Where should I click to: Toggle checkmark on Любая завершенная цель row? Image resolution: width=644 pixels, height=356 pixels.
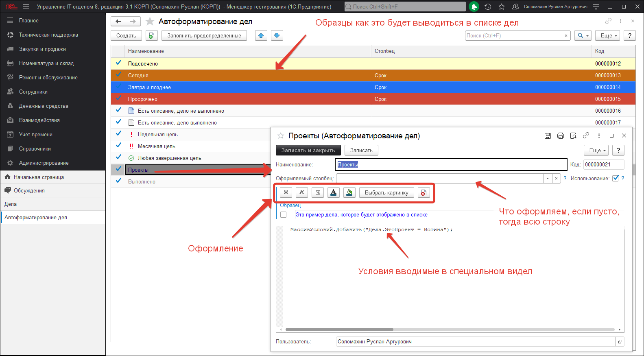point(119,157)
